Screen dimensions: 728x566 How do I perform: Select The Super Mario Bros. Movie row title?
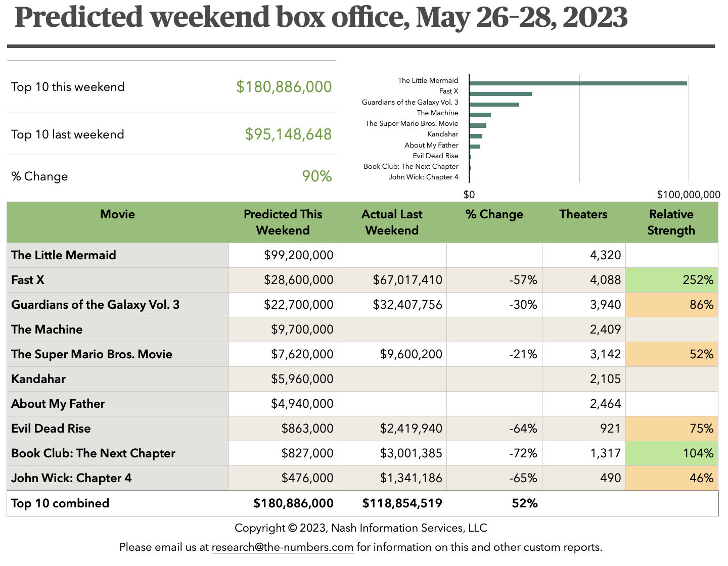tap(92, 354)
